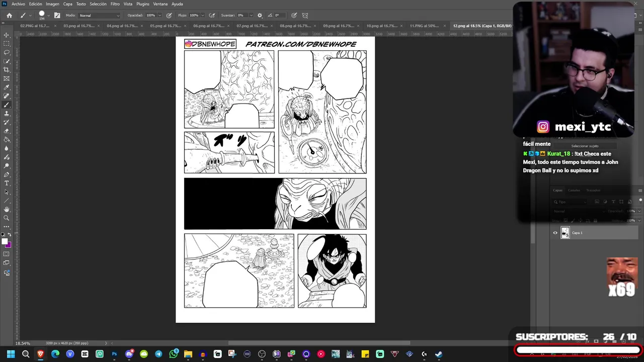Select the History Brush tool
The height and width of the screenshot is (362, 644).
tap(7, 122)
